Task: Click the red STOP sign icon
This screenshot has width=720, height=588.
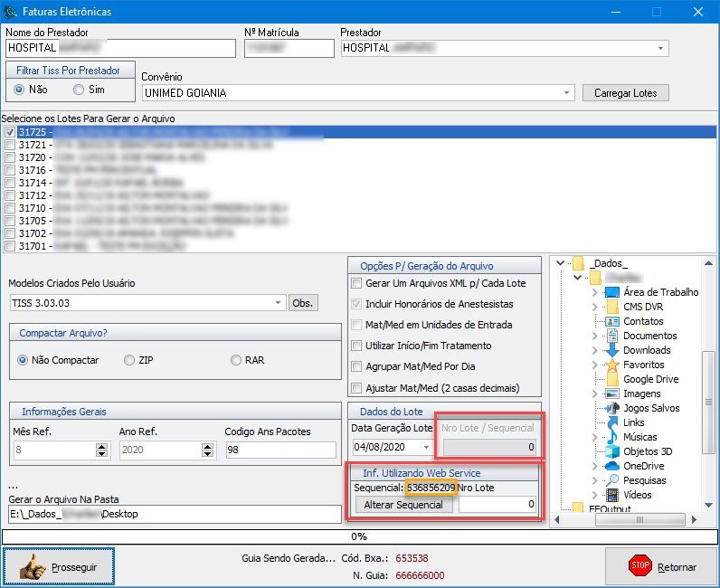Action: [x=640, y=567]
